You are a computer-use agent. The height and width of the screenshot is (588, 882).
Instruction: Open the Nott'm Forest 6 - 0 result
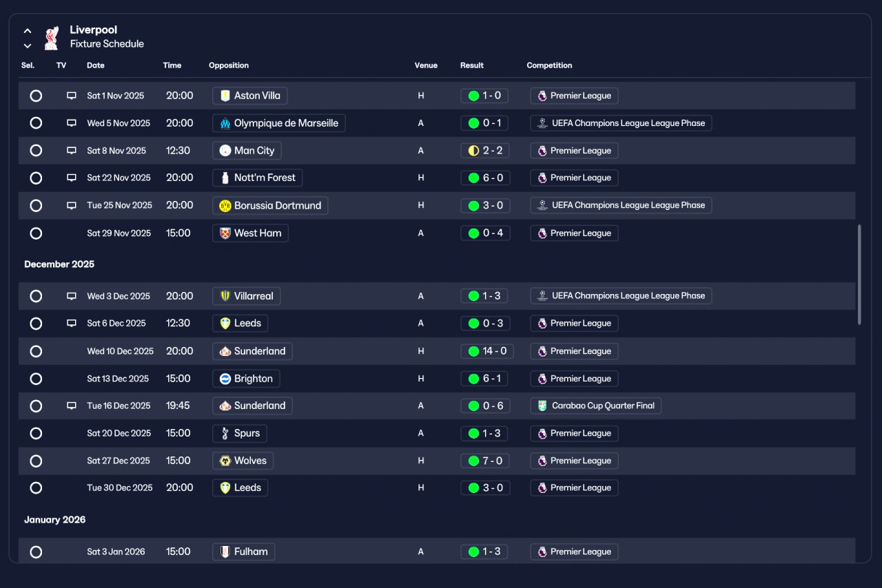(x=485, y=178)
